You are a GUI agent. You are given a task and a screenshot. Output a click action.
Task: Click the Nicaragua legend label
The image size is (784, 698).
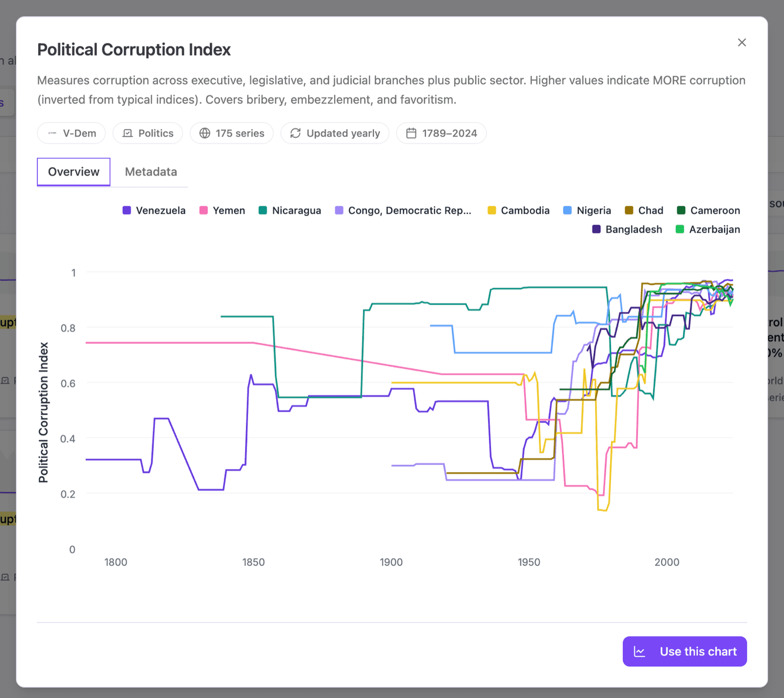(x=297, y=210)
